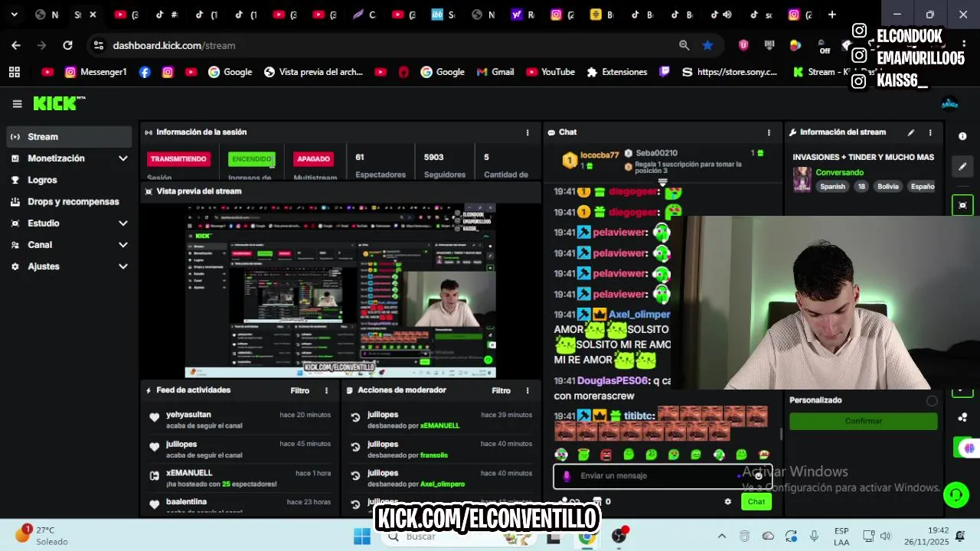Toggle the APAGADO Multistream indicator
The width and height of the screenshot is (980, 551).
click(x=313, y=159)
